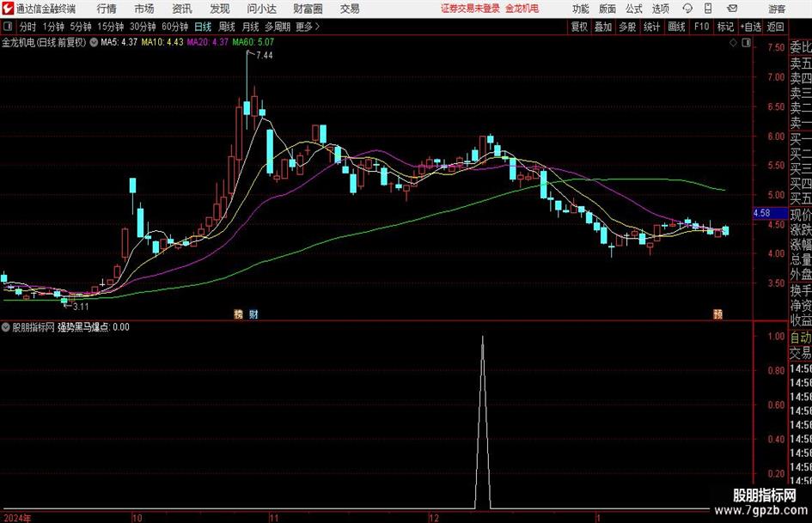The width and height of the screenshot is (812, 523).
Task: Click the 金龙机电 (日线 前复权) chart title
Action: coord(44,42)
